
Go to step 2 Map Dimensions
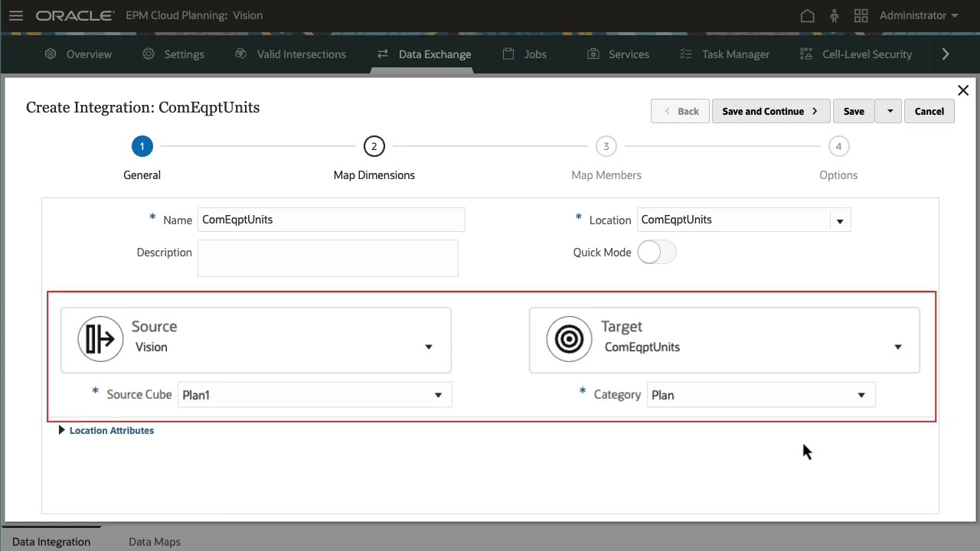[374, 146]
